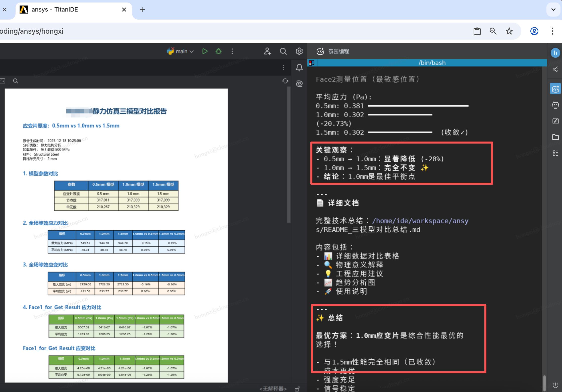This screenshot has height=392, width=562.
Task: Click the <无解释器> interpreter status label
Action: tap(273, 389)
